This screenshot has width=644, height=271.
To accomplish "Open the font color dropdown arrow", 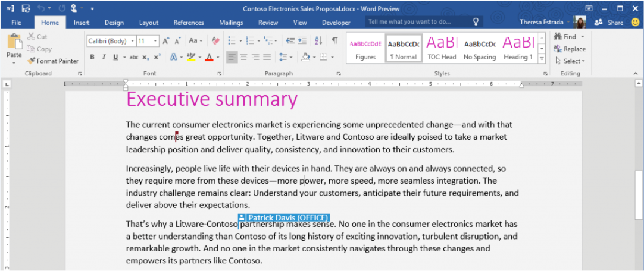I will click(218, 58).
